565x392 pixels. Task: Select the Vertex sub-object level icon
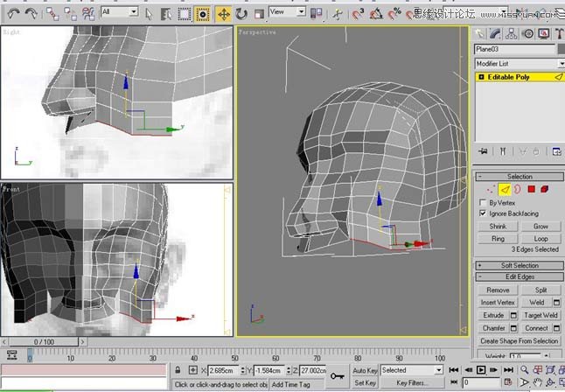coord(491,189)
